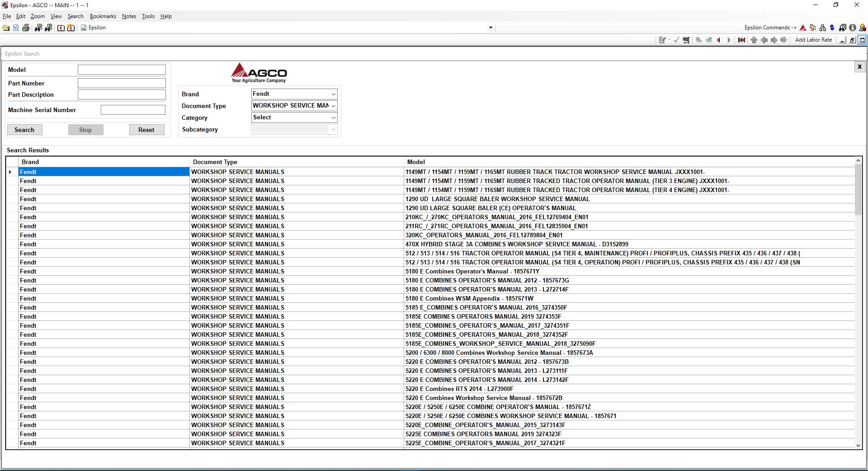Click the user account icon at top right
Screen dimensions: 868x471
click(863, 28)
